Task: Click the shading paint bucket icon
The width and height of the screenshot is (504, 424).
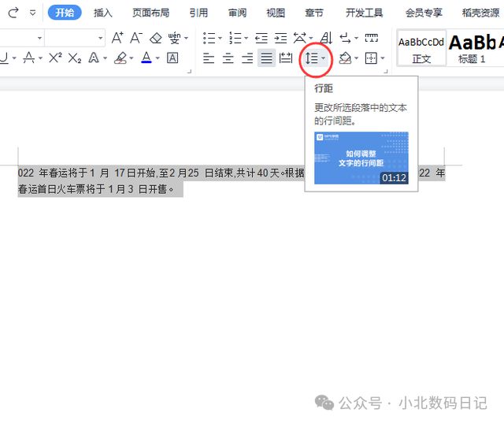Action: tap(345, 58)
